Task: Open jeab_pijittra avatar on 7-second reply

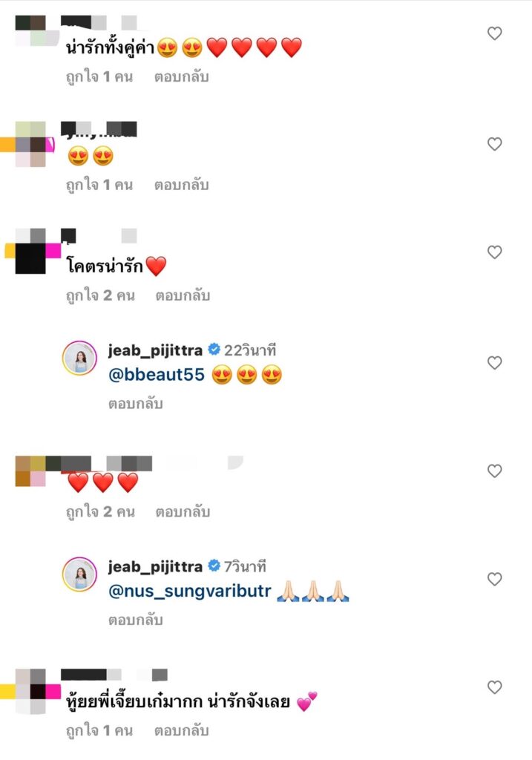Action: coord(80,574)
